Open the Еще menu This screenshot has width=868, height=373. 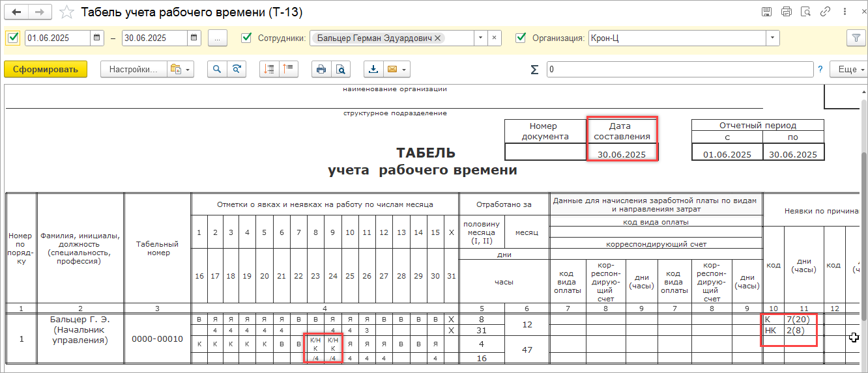[x=848, y=69]
